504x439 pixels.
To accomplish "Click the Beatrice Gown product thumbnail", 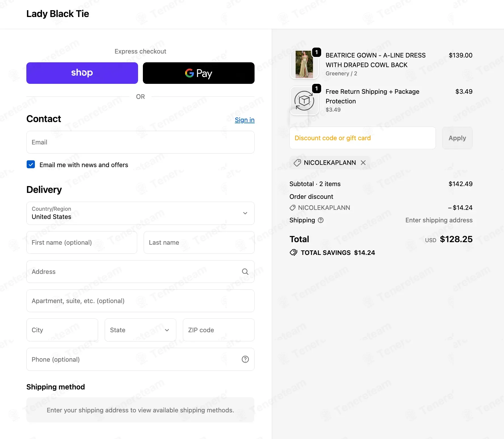I will (x=304, y=65).
